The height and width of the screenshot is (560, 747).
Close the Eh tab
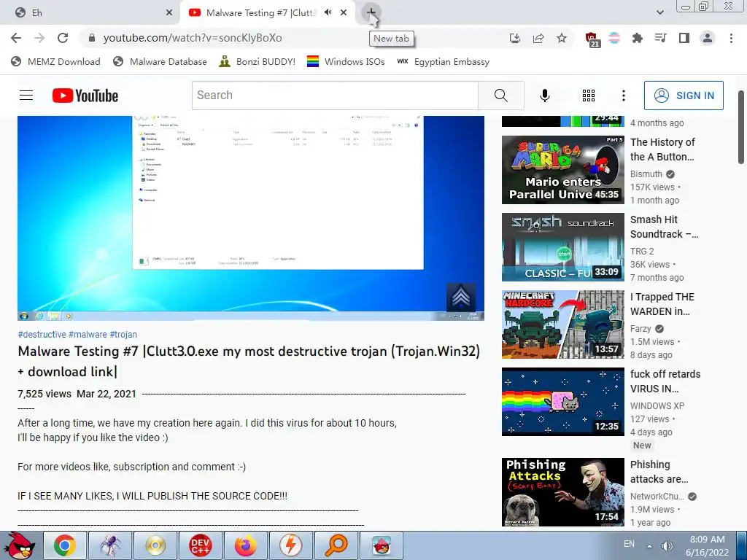(169, 13)
